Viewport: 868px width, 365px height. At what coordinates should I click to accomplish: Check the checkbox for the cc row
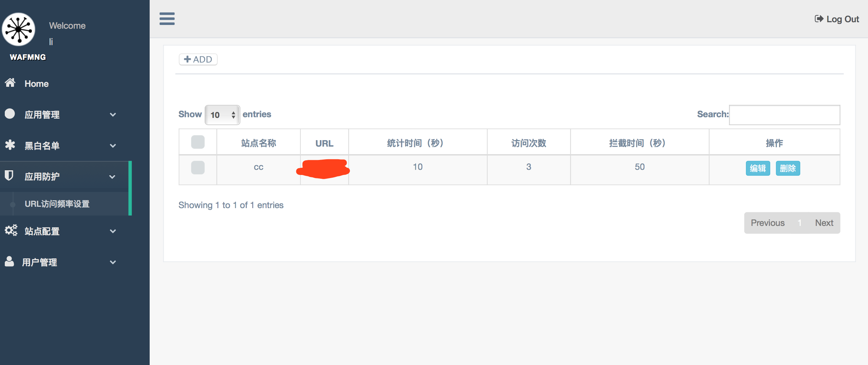coord(198,167)
